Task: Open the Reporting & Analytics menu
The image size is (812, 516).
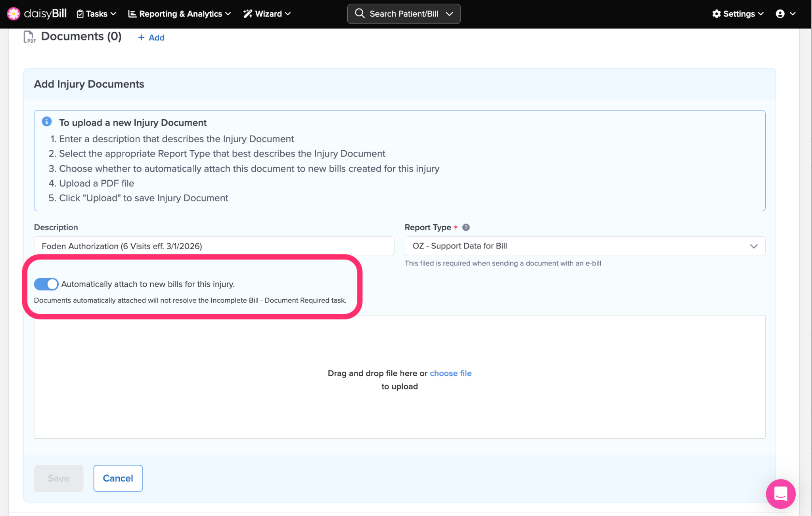Action: point(180,14)
